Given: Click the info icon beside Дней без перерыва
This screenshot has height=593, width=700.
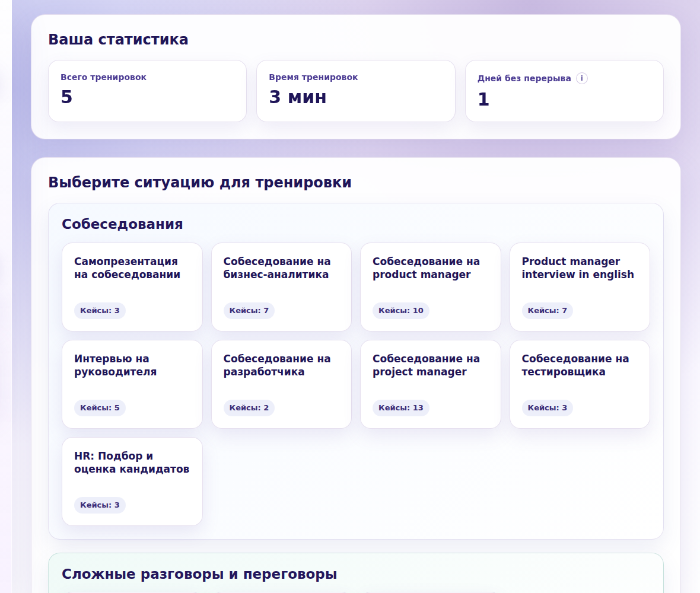Looking at the screenshot, I should [x=582, y=78].
